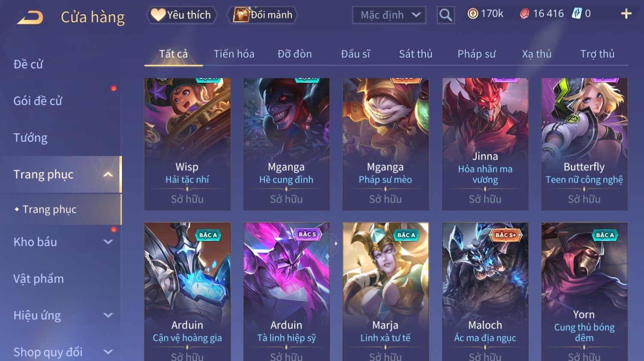
Task: Open Yêu thích heart favorites
Action: point(181,15)
